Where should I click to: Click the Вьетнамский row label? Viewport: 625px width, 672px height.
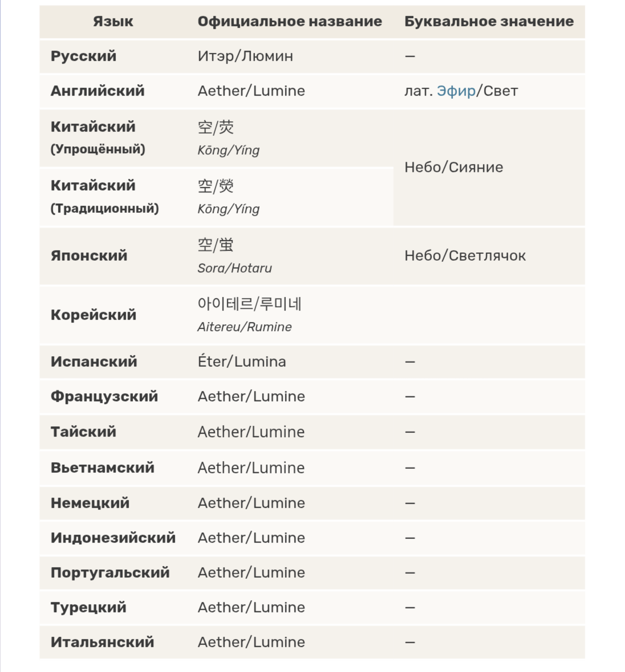point(103,468)
